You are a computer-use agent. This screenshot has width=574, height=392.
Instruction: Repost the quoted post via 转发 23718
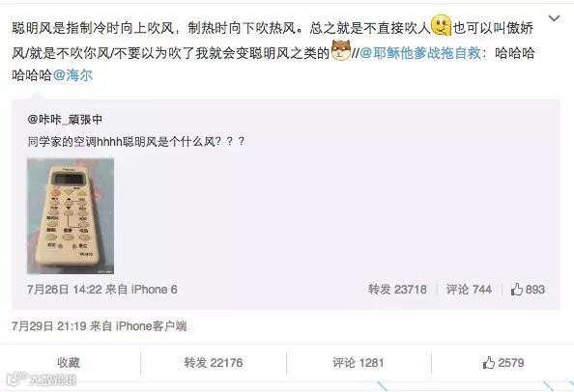click(x=397, y=290)
